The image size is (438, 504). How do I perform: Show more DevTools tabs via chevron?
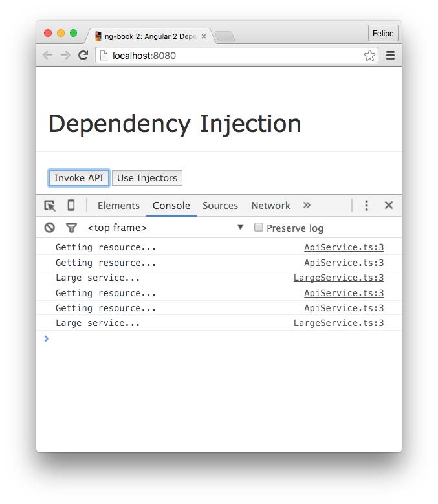coord(307,205)
